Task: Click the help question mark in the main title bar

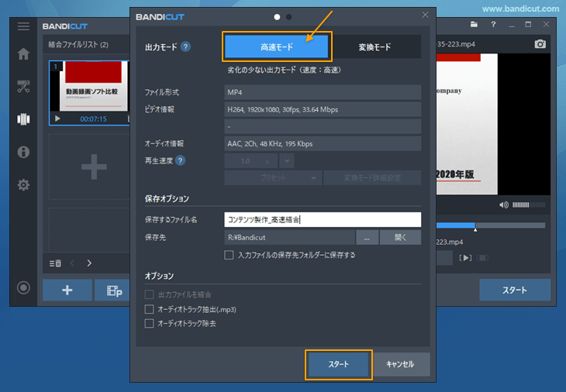Action: 493,25
